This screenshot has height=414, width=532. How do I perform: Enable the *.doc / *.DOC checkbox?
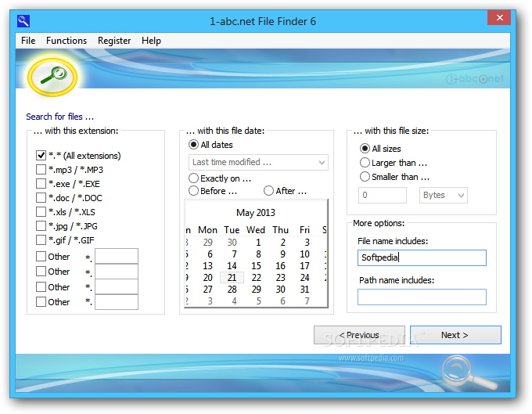point(41,197)
